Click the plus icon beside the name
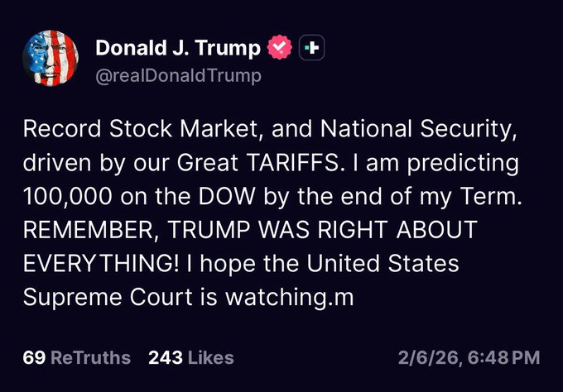 click(310, 49)
